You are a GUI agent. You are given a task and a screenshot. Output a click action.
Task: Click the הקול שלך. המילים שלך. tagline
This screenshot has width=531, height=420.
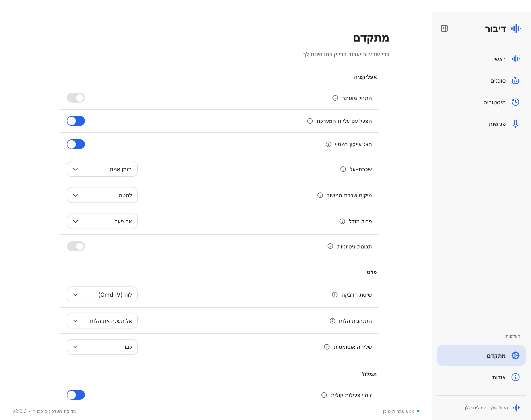click(x=485, y=408)
